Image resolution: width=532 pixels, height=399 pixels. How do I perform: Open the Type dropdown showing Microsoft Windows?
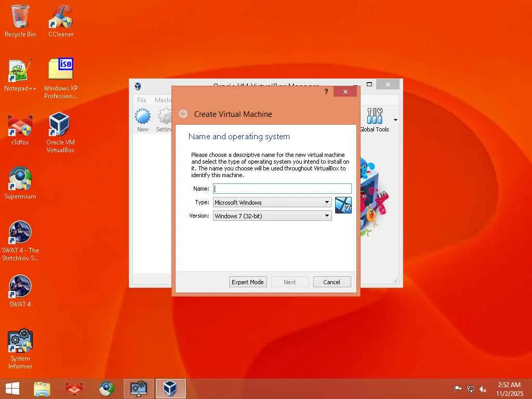272,202
